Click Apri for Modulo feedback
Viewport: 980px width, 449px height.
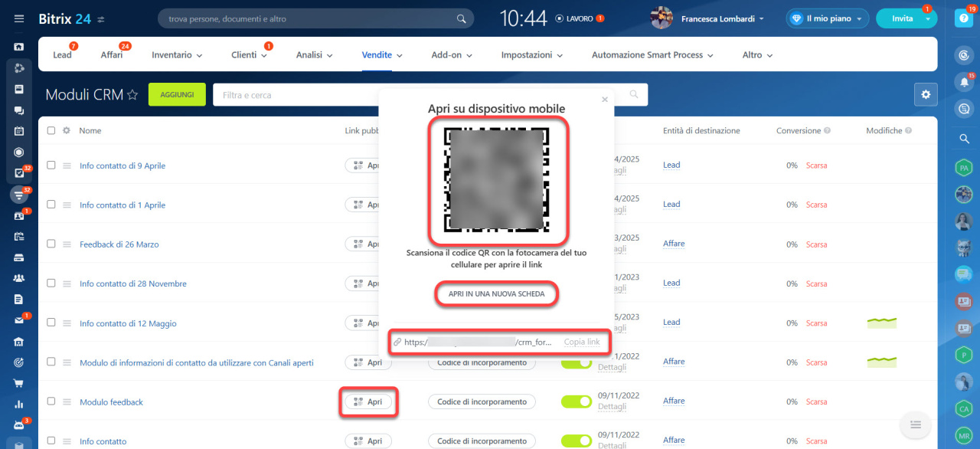[x=368, y=401]
